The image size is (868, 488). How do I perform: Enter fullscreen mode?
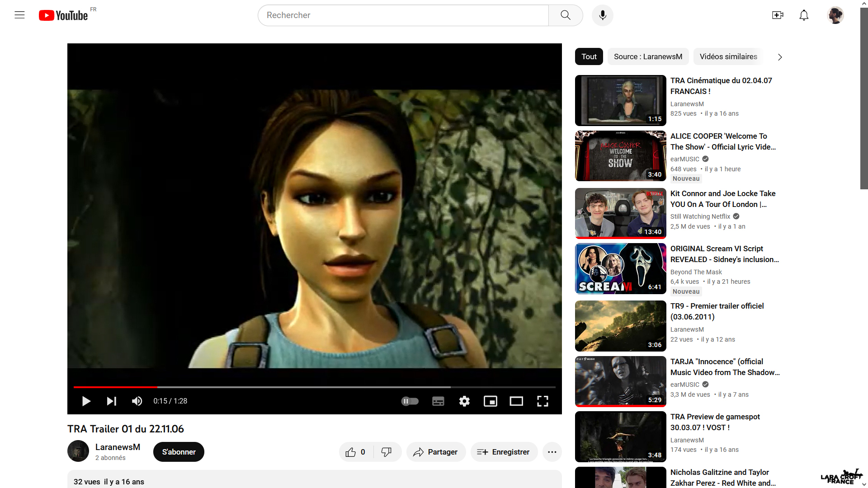542,401
